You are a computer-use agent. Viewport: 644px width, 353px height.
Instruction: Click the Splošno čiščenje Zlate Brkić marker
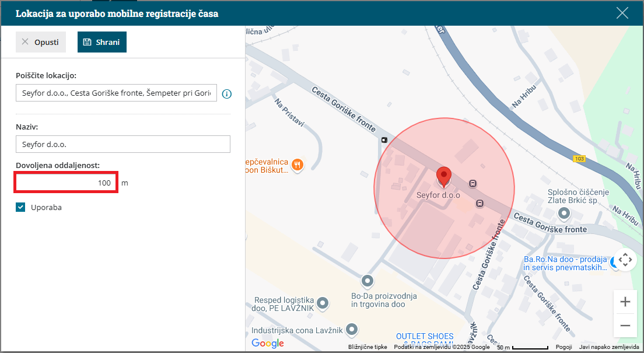564,213
